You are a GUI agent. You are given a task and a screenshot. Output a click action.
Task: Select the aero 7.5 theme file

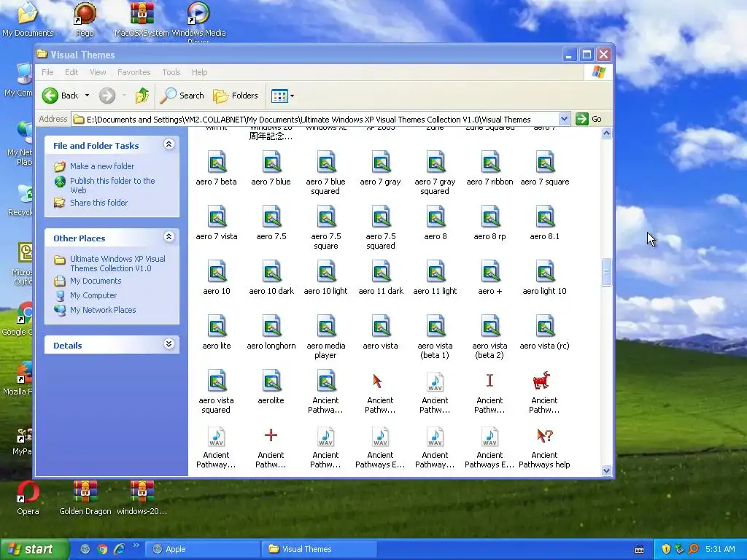[x=271, y=223]
